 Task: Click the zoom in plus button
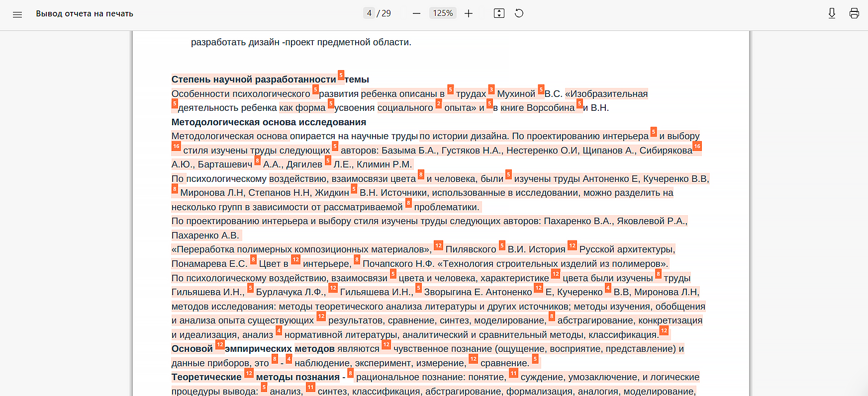[x=469, y=13]
